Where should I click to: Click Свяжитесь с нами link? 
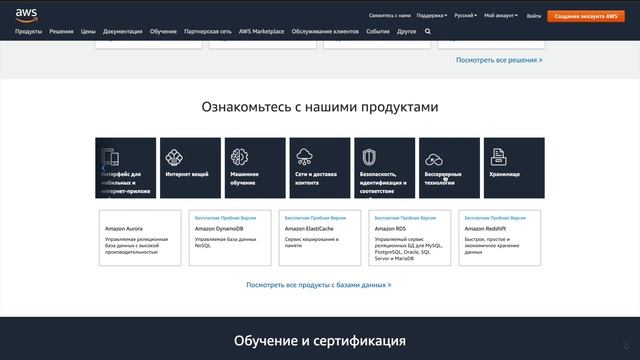[x=390, y=16]
